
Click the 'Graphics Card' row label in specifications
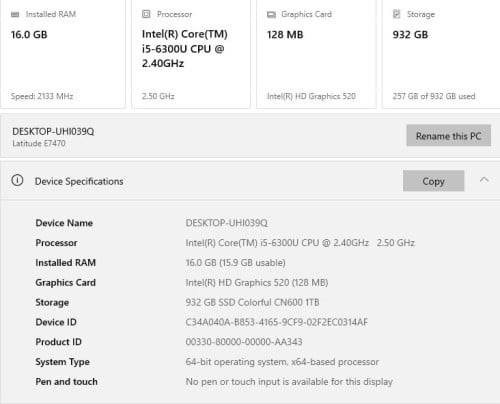(66, 283)
